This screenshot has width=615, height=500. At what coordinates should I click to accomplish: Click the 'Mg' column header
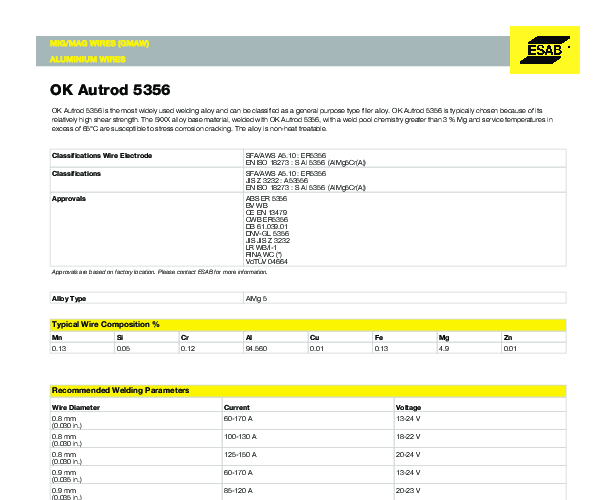(x=444, y=338)
